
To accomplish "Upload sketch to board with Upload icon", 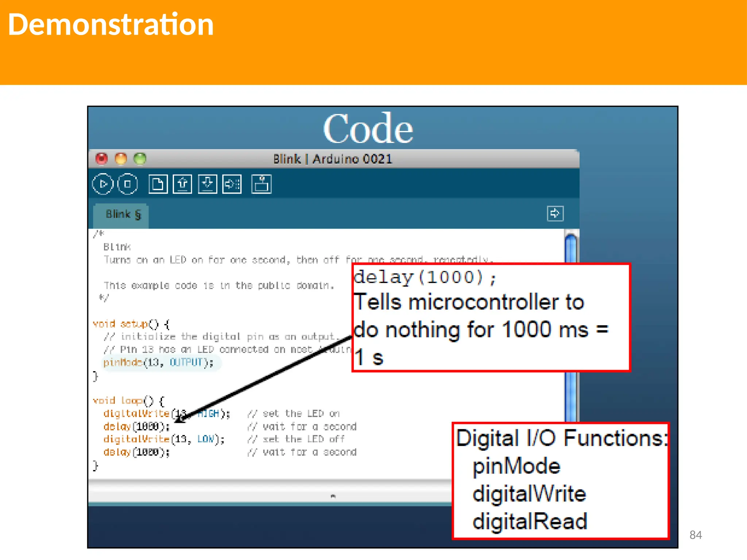I will click(x=232, y=184).
